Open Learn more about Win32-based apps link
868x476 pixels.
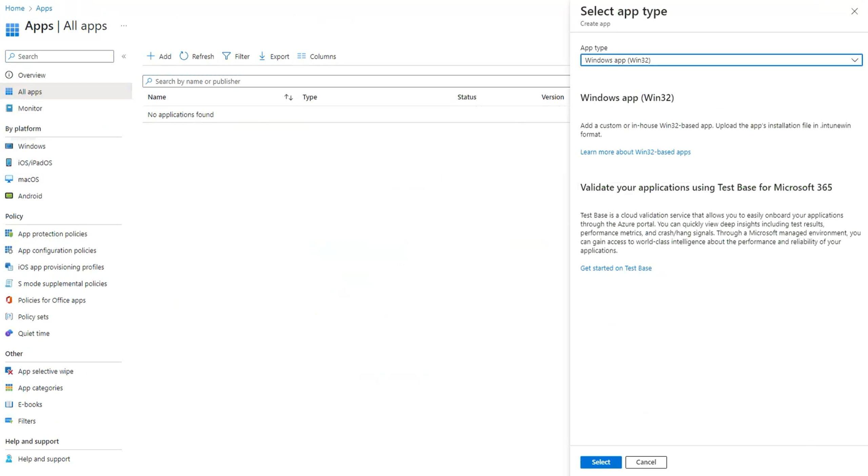pyautogui.click(x=635, y=152)
